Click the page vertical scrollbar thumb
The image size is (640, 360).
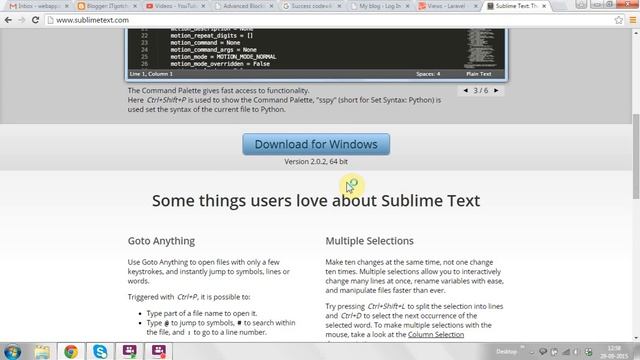pyautogui.click(x=636, y=156)
